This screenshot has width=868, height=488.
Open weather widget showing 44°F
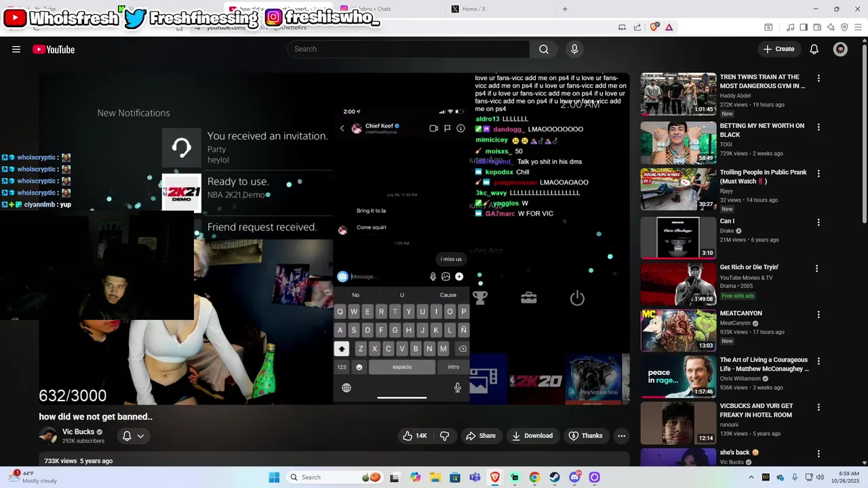tap(33, 477)
